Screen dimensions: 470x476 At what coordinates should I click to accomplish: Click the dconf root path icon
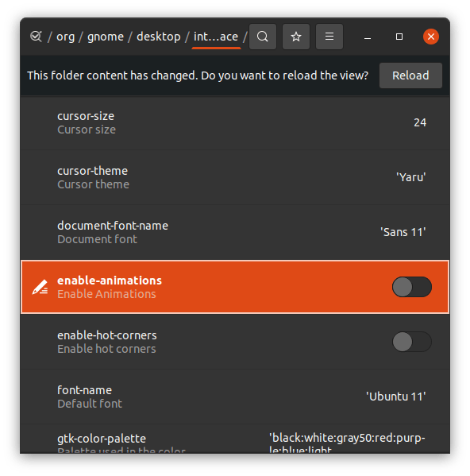(36, 37)
